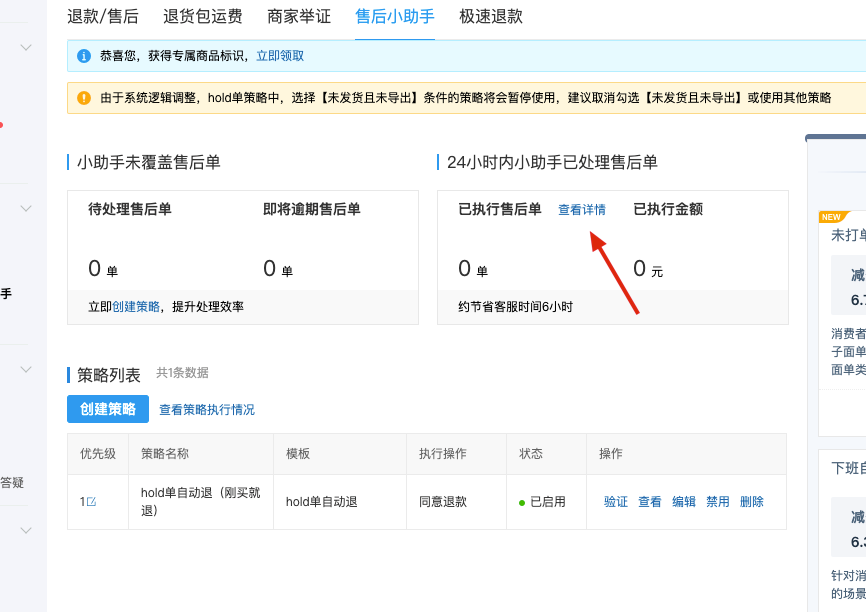Switch to the 退款/售后 tab
Viewport: 866px width, 612px height.
103,17
